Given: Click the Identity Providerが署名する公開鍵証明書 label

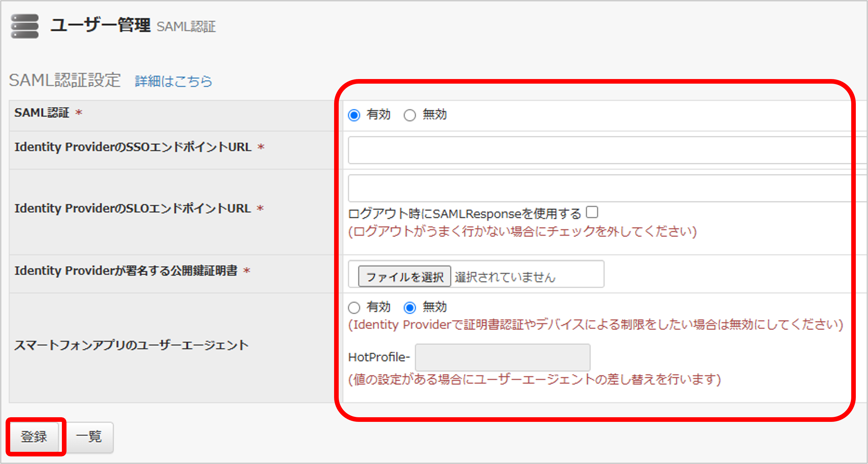Looking at the screenshot, I should click(126, 270).
